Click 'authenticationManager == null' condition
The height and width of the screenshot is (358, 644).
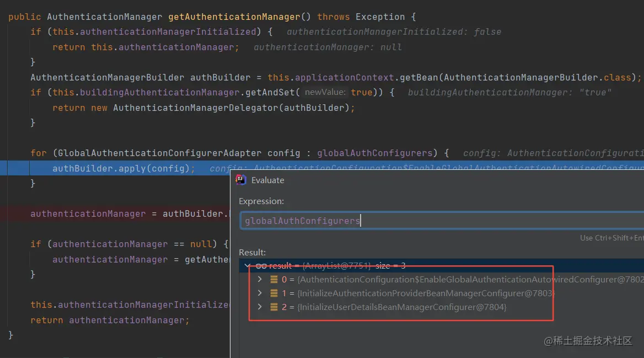pos(132,244)
